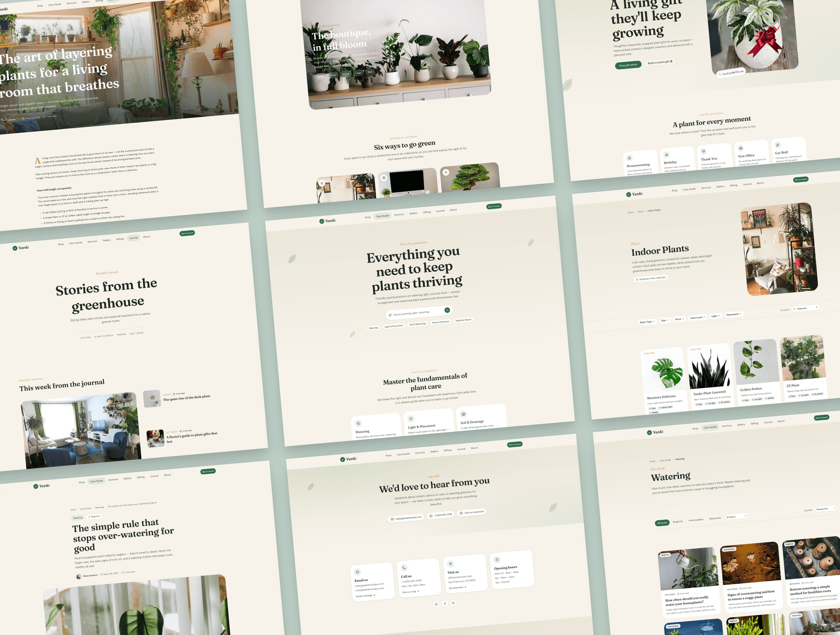This screenshot has height=635, width=840.
Task: Click Get in touch on the Care Guide page
Action: (494, 206)
